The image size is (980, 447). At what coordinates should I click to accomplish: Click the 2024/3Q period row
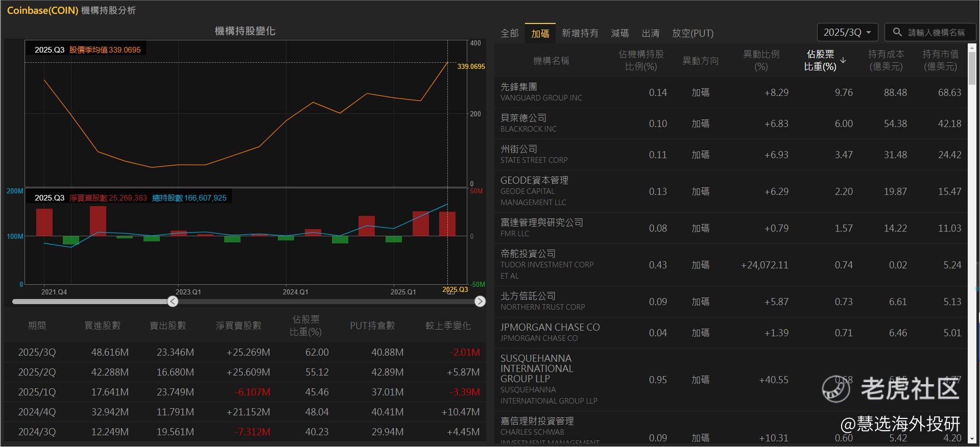pos(245,432)
